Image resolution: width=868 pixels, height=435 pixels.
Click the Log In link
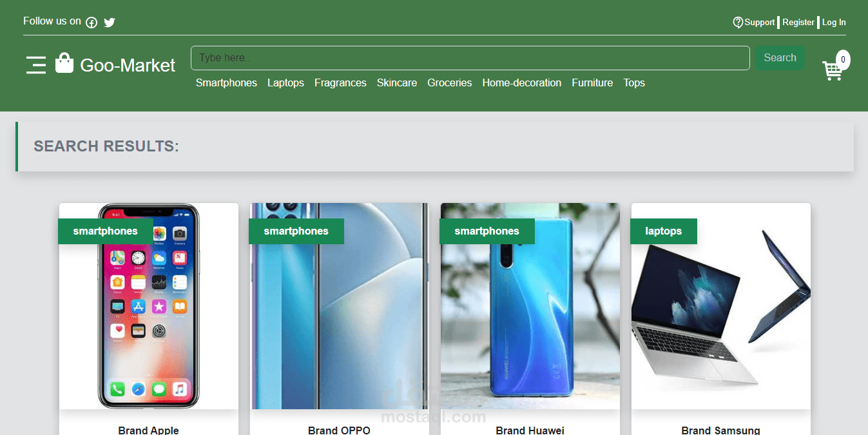[x=834, y=22]
